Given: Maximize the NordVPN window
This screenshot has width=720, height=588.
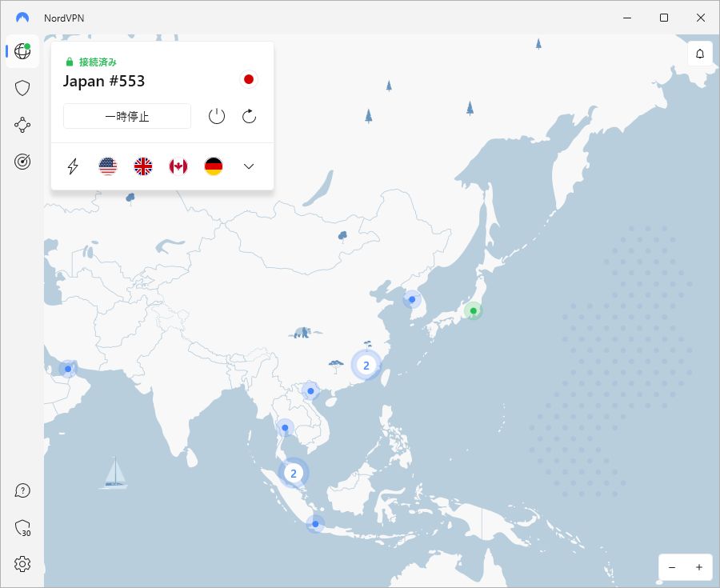Looking at the screenshot, I should coord(664,18).
